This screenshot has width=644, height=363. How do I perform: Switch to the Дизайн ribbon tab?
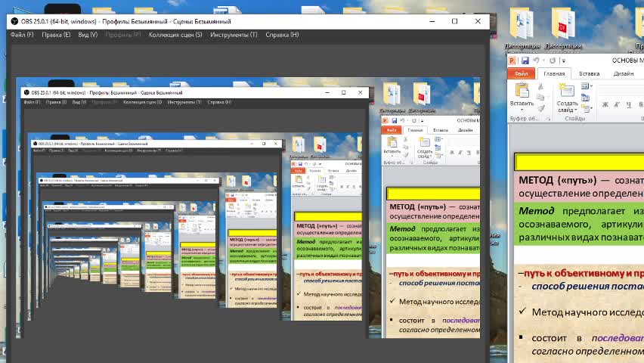tap(624, 73)
